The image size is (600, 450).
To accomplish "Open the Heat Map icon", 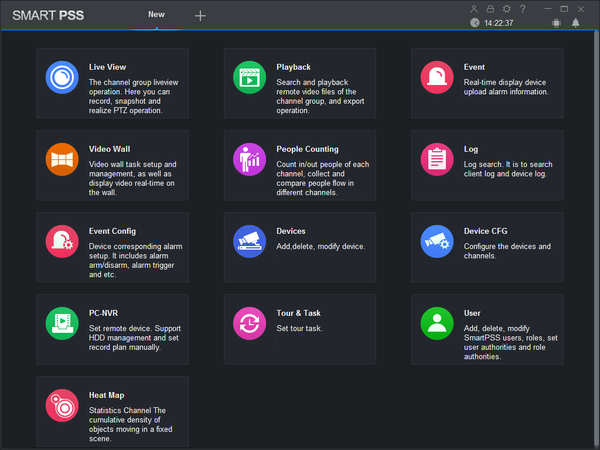I will [62, 405].
